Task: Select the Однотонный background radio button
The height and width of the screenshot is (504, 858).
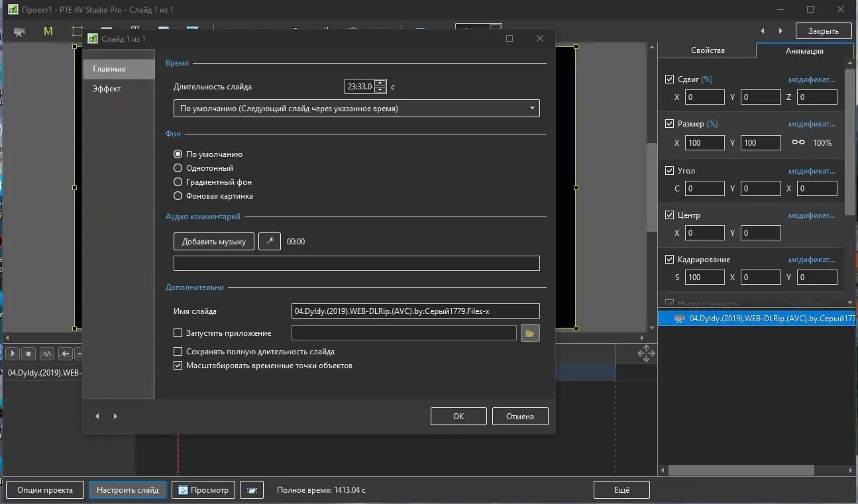Action: pos(178,168)
